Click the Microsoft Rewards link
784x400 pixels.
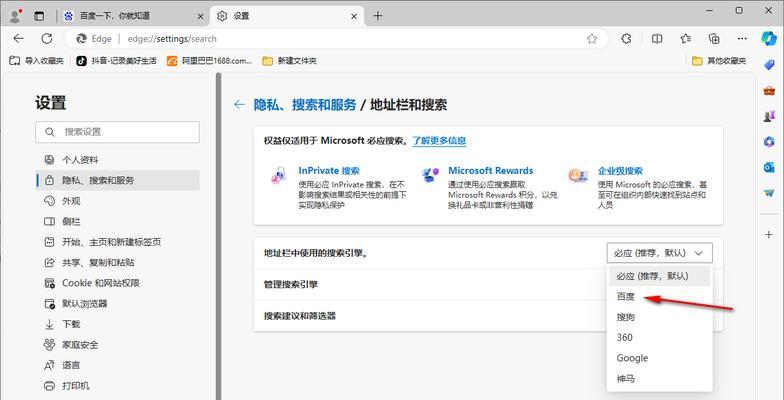(490, 170)
